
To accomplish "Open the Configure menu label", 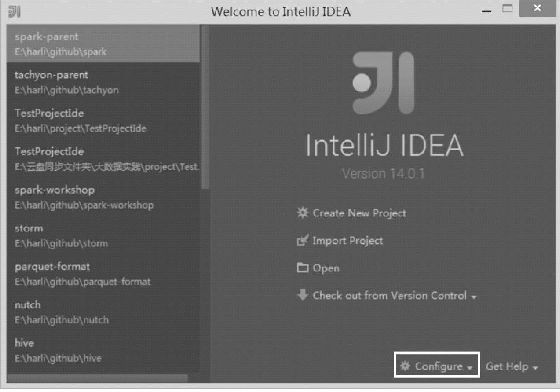I will point(438,366).
